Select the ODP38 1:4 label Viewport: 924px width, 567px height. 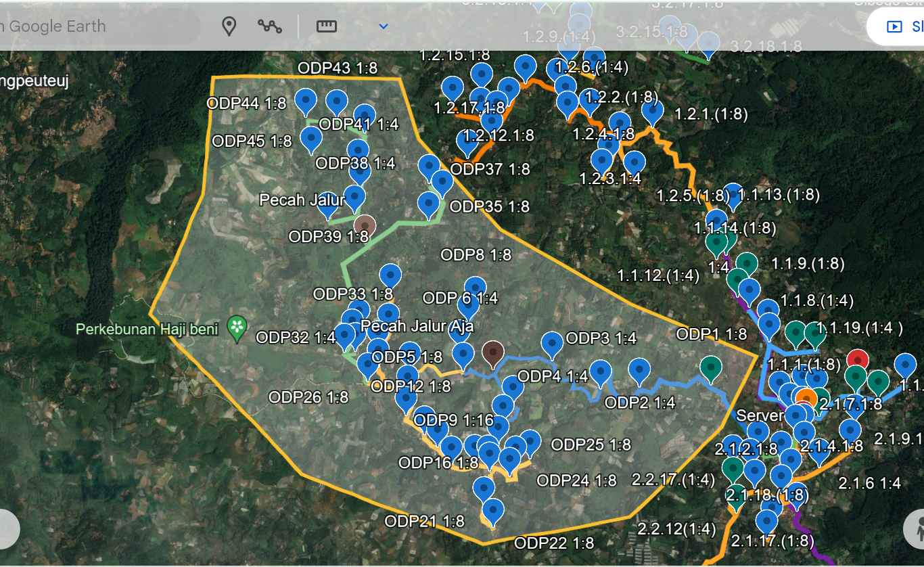coord(355,163)
